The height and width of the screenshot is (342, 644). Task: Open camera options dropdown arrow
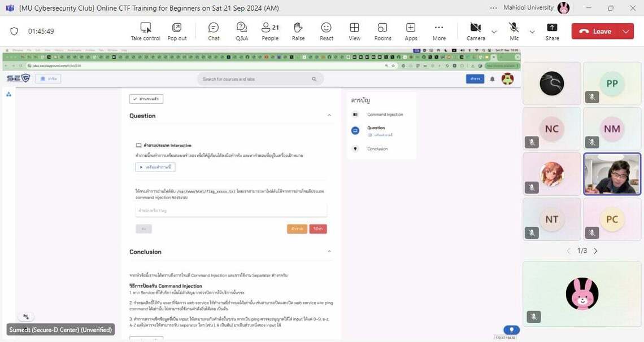494,32
